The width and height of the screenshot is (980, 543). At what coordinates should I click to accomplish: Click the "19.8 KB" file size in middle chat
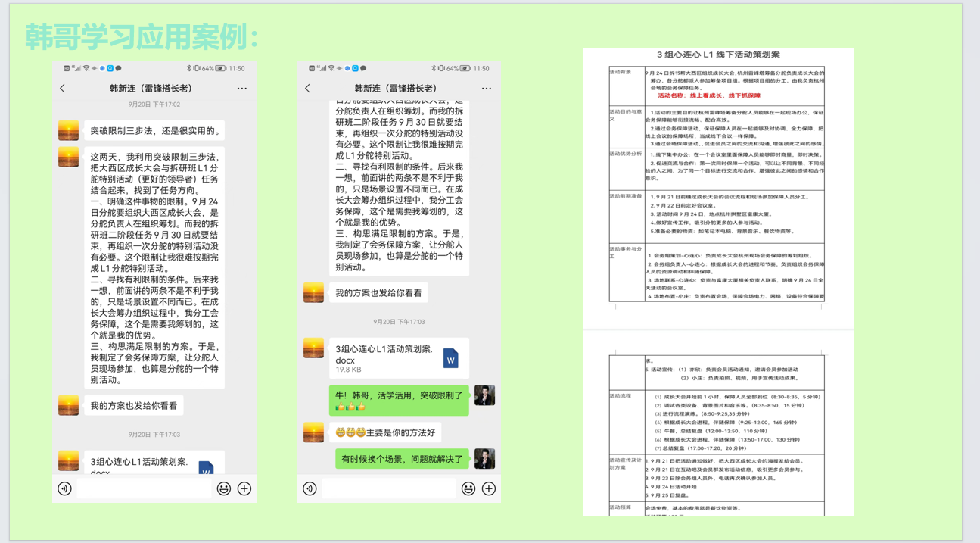tap(348, 370)
